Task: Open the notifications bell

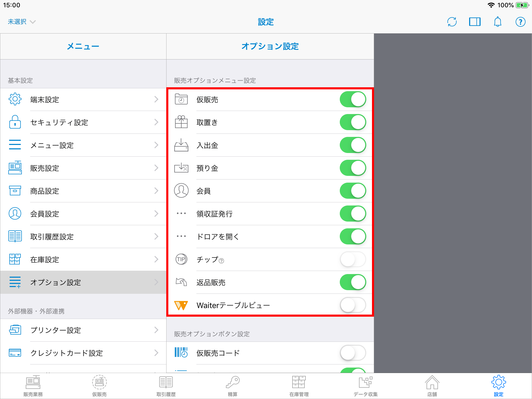Action: [x=497, y=22]
